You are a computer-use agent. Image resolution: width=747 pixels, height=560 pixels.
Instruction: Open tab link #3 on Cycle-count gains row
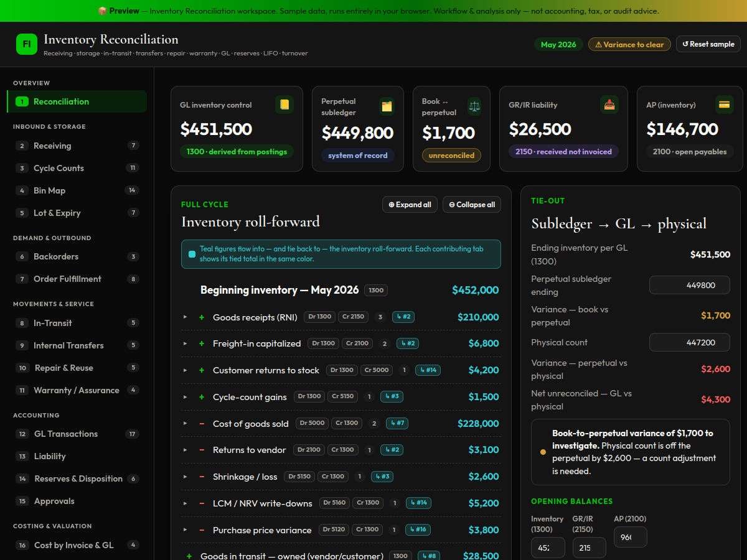(x=392, y=396)
